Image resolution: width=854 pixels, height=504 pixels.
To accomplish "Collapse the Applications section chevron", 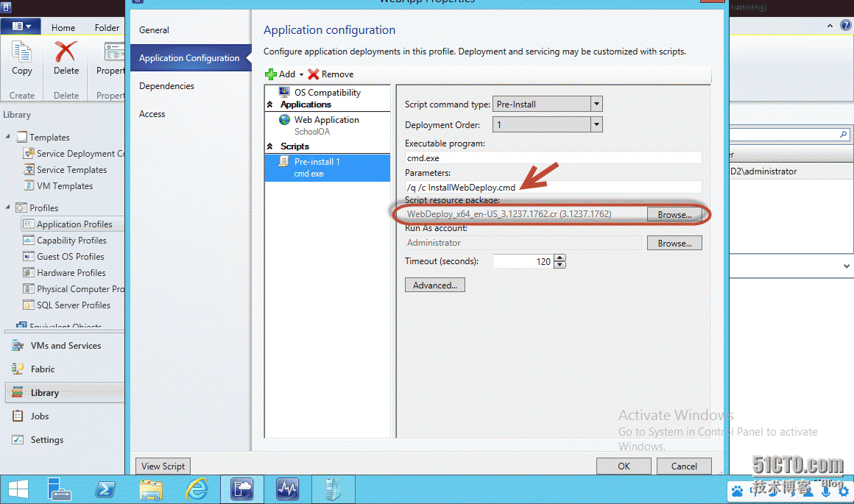I will (269, 104).
